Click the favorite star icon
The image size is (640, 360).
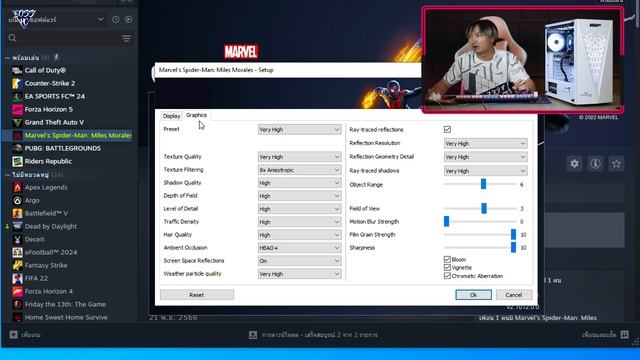616,164
